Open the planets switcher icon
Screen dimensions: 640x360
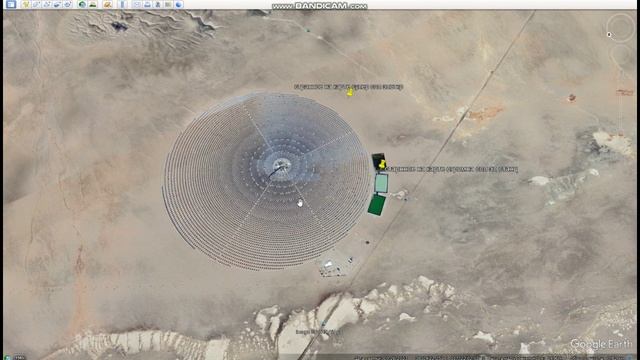tap(107, 4)
